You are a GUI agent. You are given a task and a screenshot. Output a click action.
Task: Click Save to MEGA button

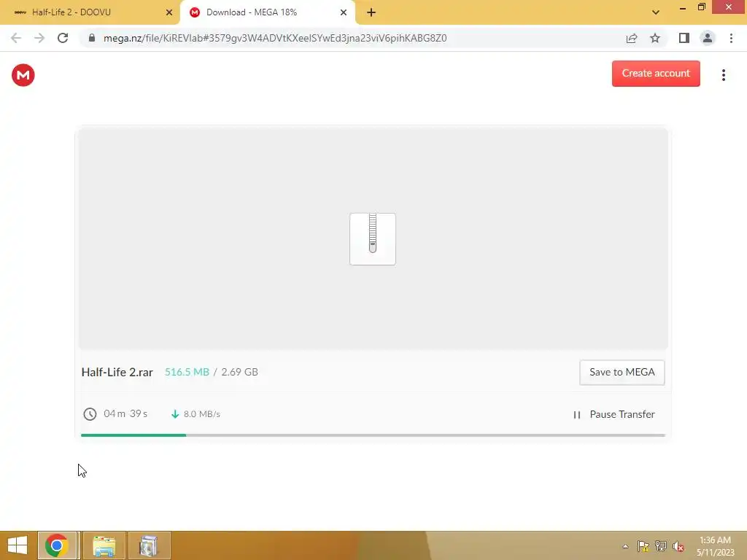[622, 372]
